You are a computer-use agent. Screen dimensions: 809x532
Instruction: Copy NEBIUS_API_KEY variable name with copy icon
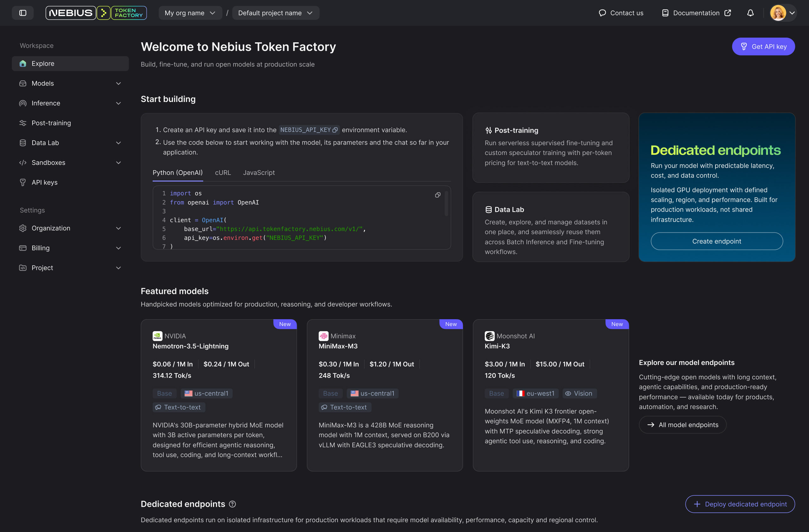coord(335,130)
